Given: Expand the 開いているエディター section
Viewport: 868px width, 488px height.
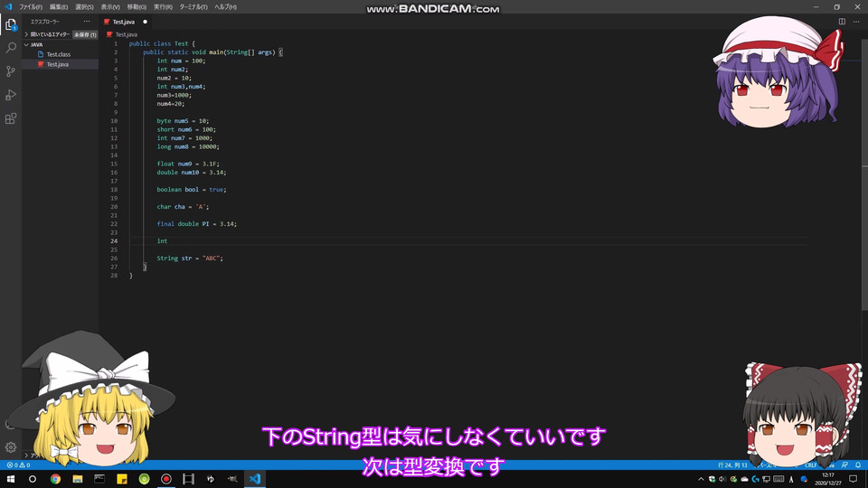Looking at the screenshot, I should tap(48, 34).
